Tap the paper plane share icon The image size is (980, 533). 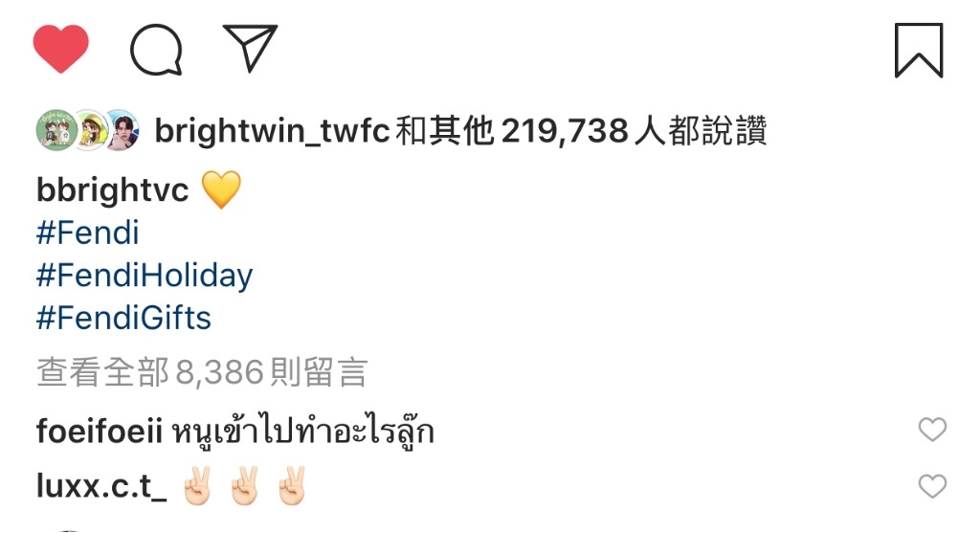click(250, 48)
